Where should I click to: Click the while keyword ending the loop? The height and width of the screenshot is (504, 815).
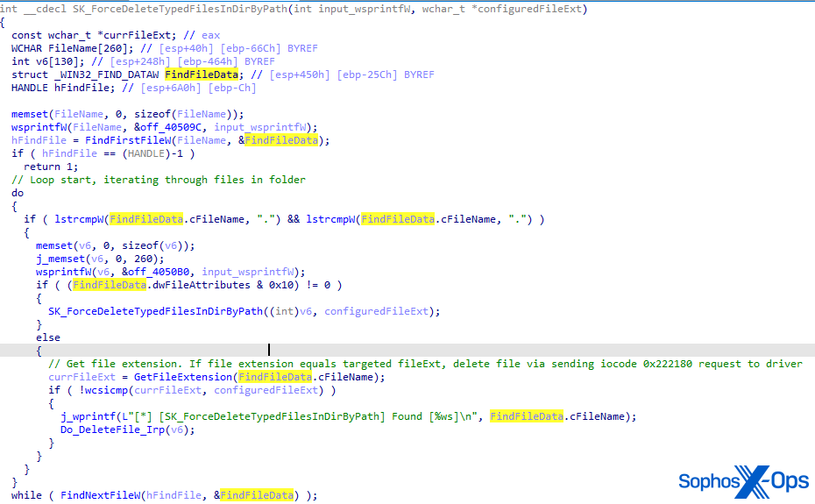pos(26,495)
